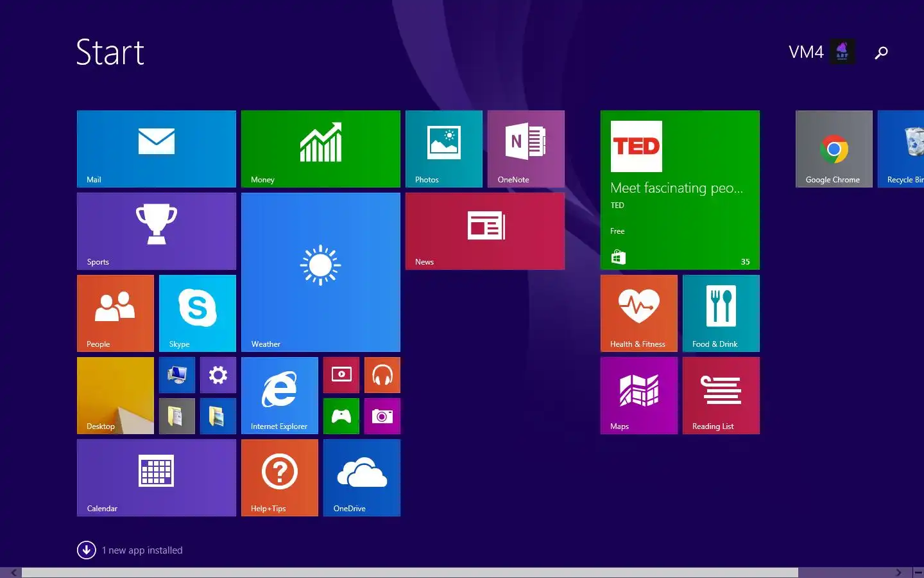
Task: Open the Desktop tile
Action: 116,396
